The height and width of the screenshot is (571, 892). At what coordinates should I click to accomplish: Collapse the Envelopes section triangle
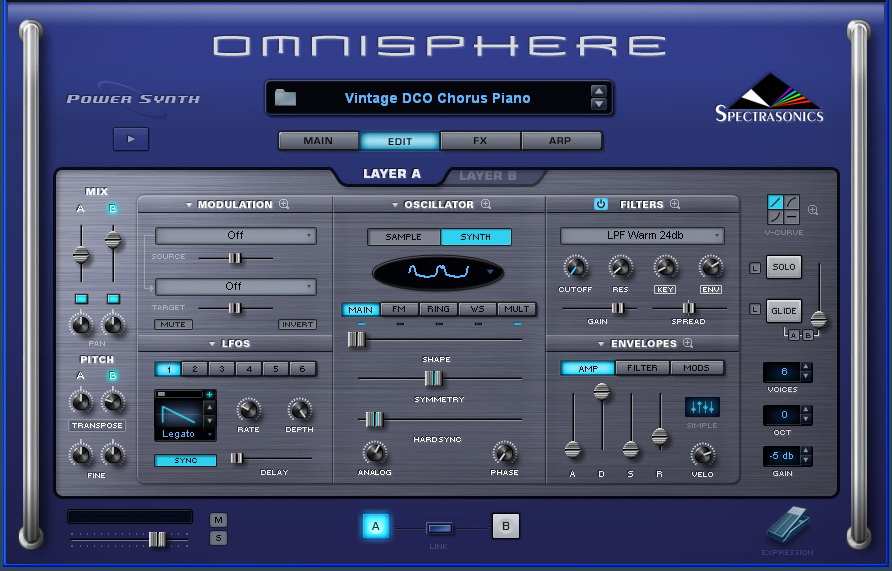[x=601, y=344]
